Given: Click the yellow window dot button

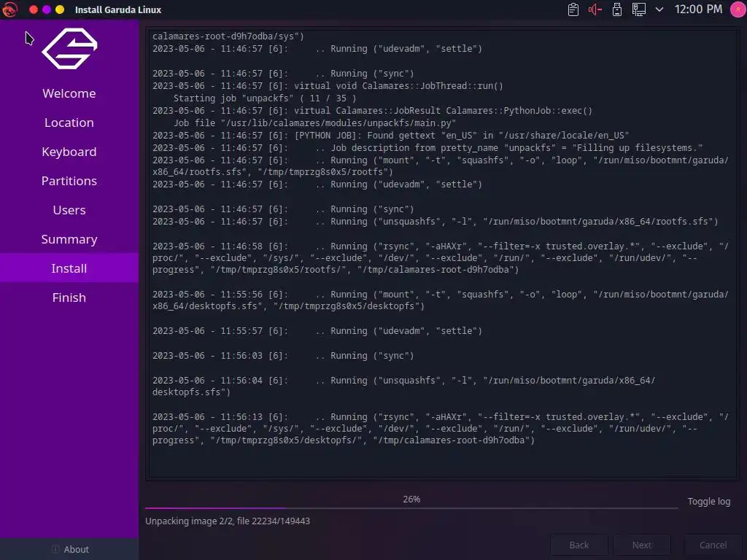Looking at the screenshot, I should [60, 9].
